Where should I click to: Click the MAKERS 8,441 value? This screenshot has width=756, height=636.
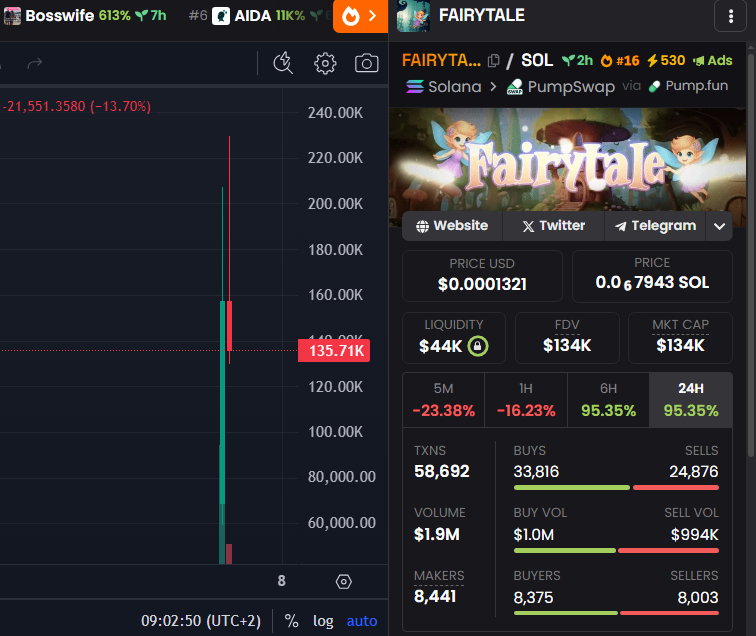tap(435, 596)
